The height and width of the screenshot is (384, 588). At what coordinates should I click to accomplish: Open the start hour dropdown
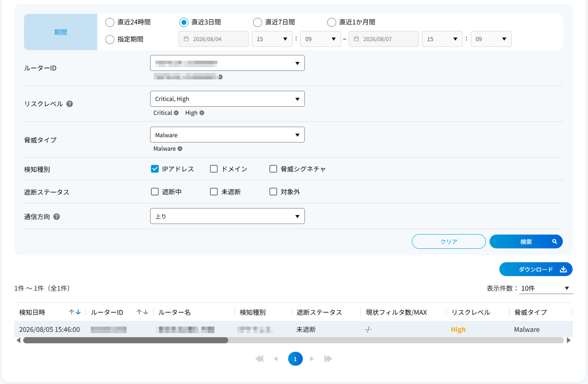point(272,39)
